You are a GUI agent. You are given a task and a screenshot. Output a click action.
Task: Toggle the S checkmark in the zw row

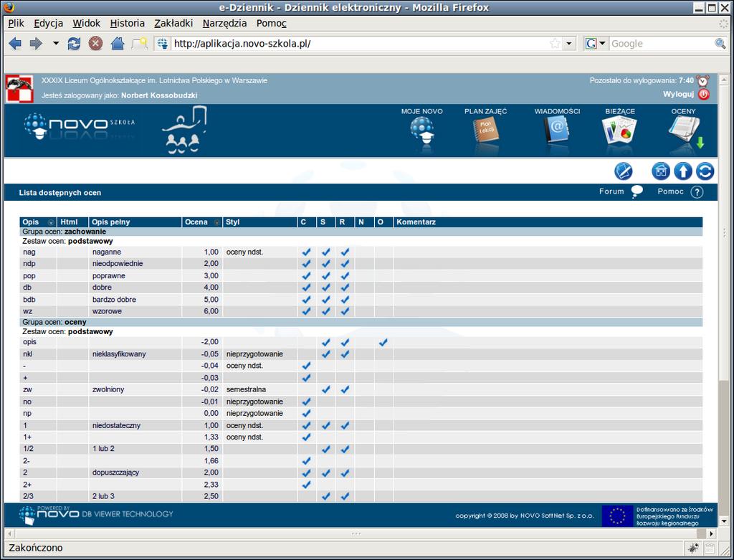tap(326, 389)
